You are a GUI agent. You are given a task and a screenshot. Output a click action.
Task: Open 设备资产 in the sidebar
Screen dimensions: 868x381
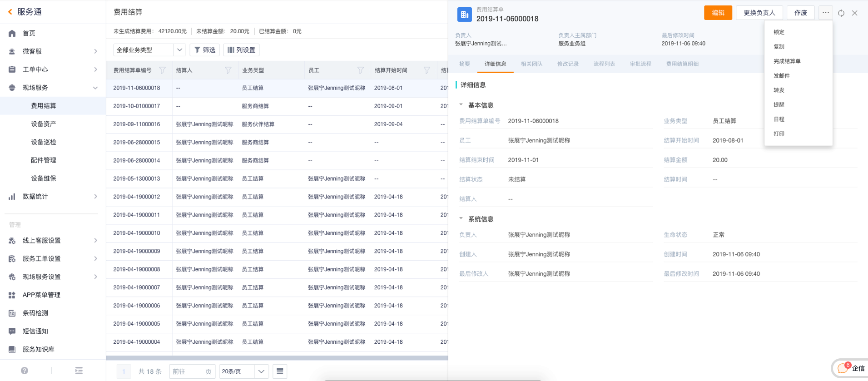(44, 124)
